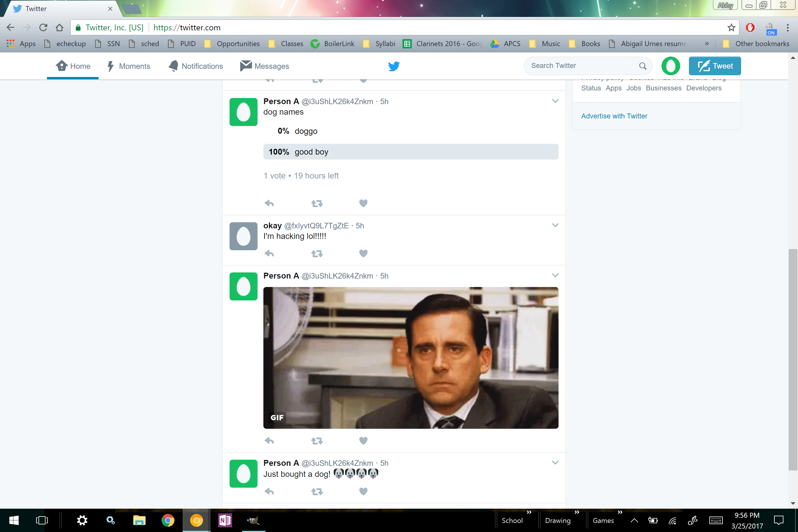The width and height of the screenshot is (798, 532).
Task: Open OneNote from the Windows taskbar
Action: [x=225, y=520]
